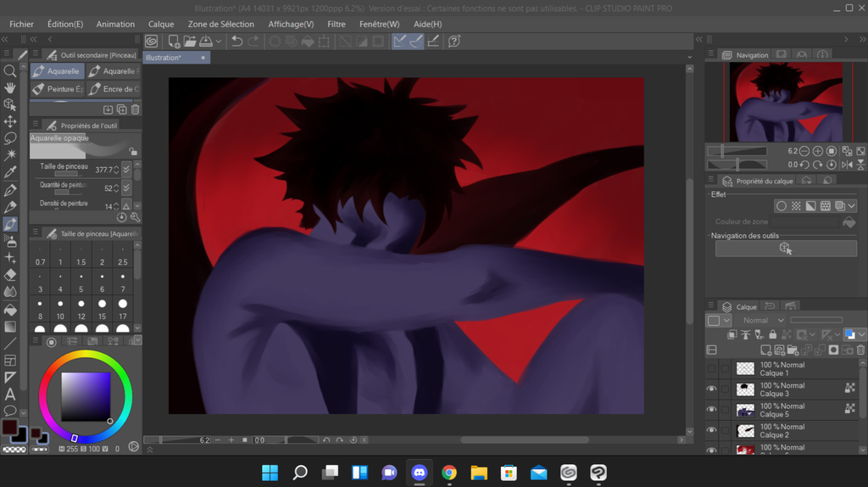Select the Eyedropper tool

click(10, 172)
